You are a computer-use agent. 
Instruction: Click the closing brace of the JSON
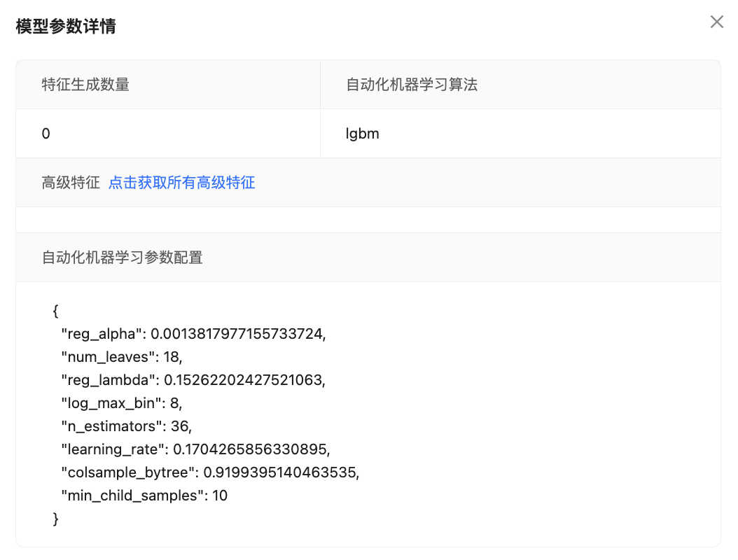pyautogui.click(x=56, y=519)
